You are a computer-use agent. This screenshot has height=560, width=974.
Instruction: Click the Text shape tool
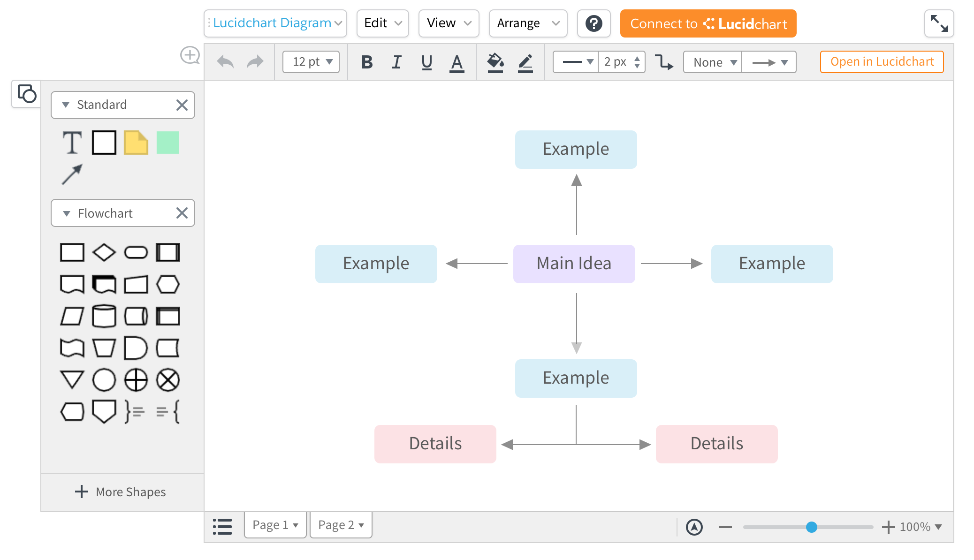tap(72, 143)
